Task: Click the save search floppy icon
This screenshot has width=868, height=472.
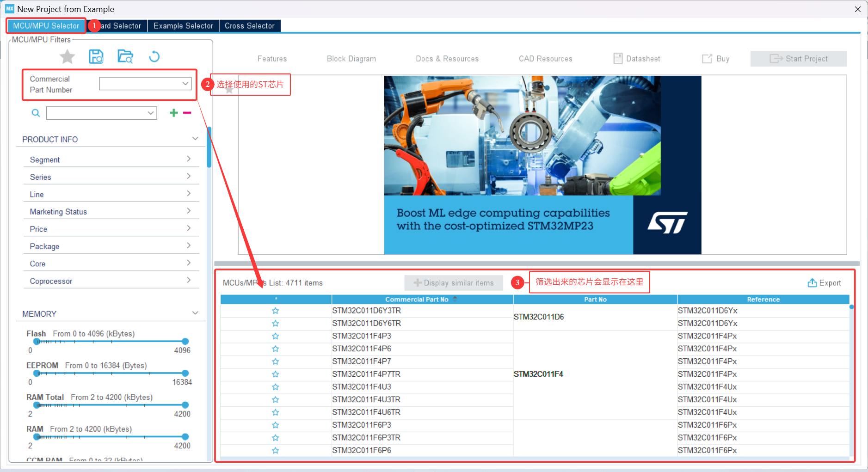Action: point(96,57)
